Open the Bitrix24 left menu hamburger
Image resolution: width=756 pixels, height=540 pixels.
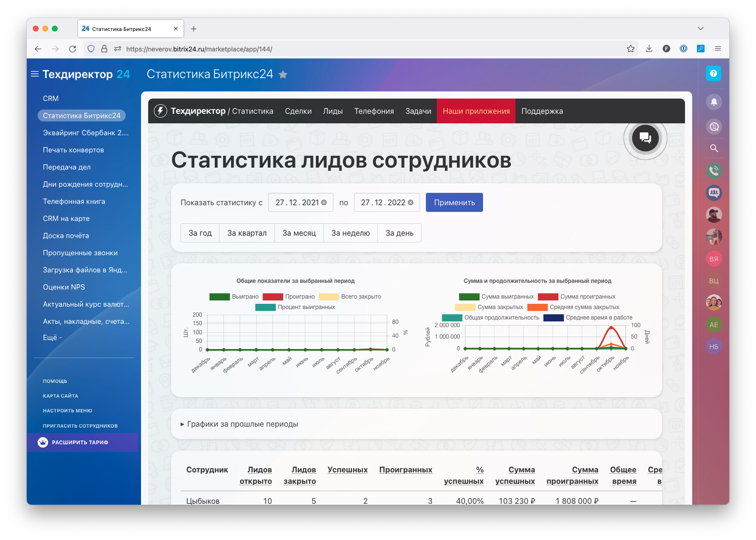pyautogui.click(x=35, y=74)
